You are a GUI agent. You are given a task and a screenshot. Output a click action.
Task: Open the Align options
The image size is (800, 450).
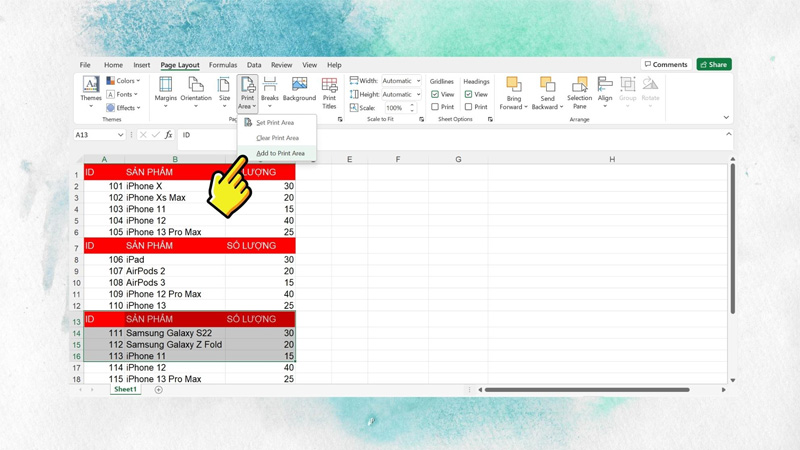(x=605, y=92)
